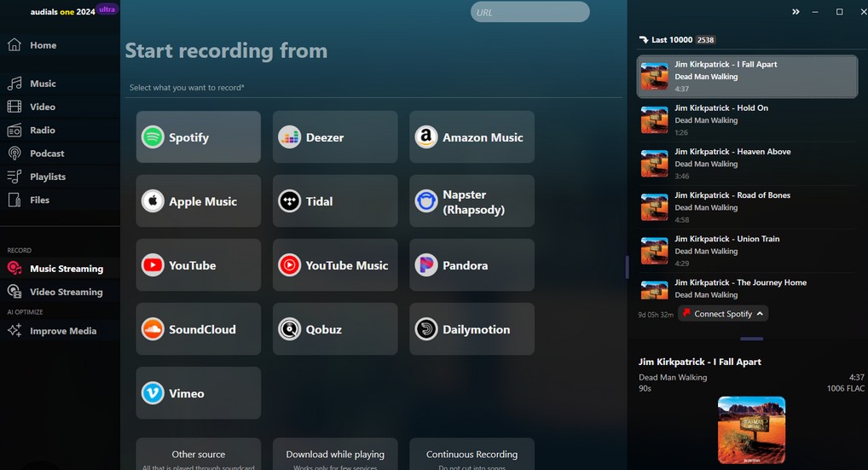Select the Napster (Rhapsody) tile

[x=472, y=201]
